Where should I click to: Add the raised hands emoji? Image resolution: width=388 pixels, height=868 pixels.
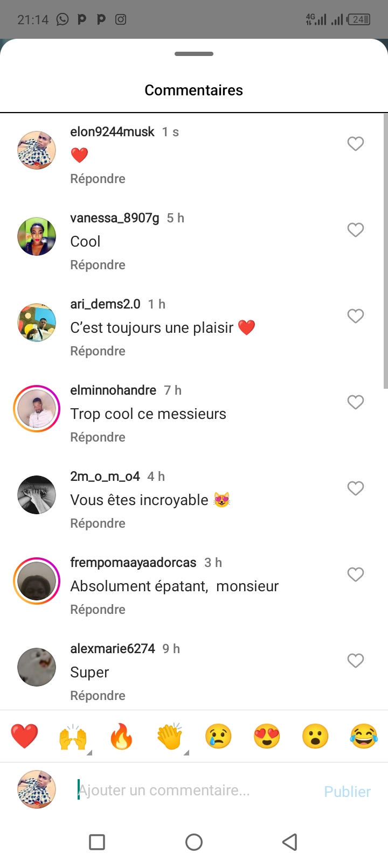tap(73, 737)
